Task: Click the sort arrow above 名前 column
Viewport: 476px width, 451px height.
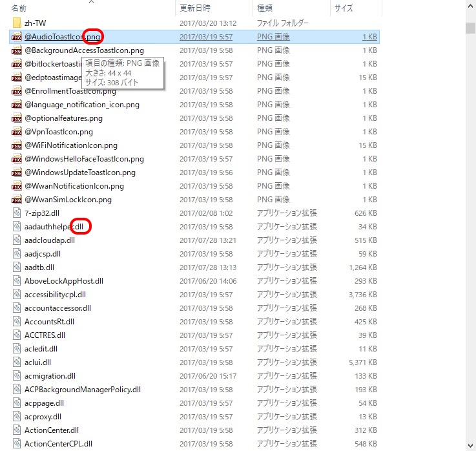Action: [91, 2]
